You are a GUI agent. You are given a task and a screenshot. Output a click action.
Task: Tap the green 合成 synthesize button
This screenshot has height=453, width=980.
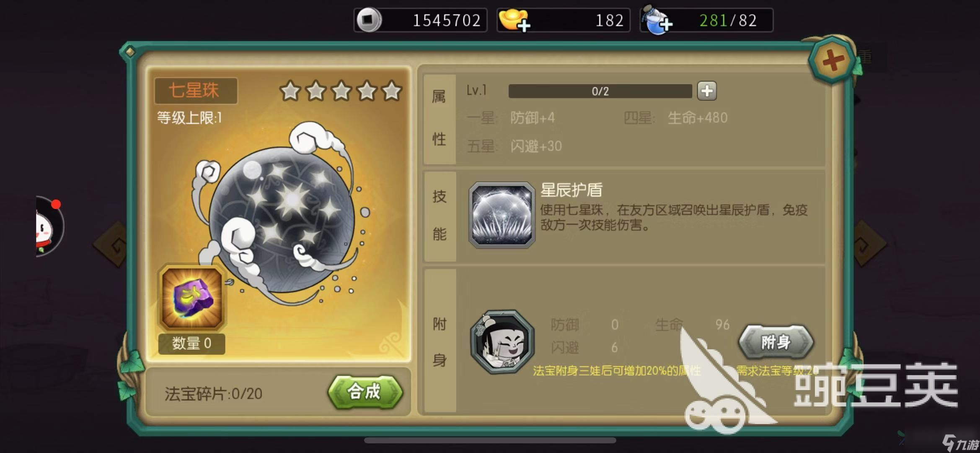[x=365, y=392]
